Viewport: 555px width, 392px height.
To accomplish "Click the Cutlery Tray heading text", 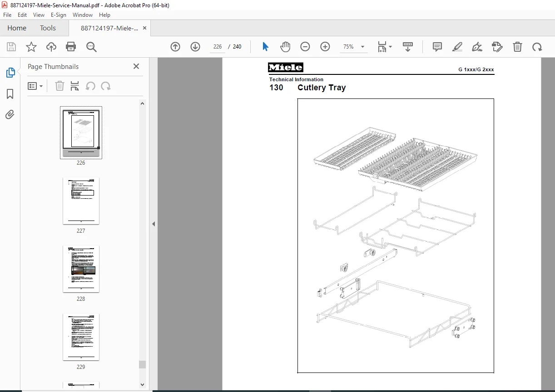I will [x=322, y=88].
